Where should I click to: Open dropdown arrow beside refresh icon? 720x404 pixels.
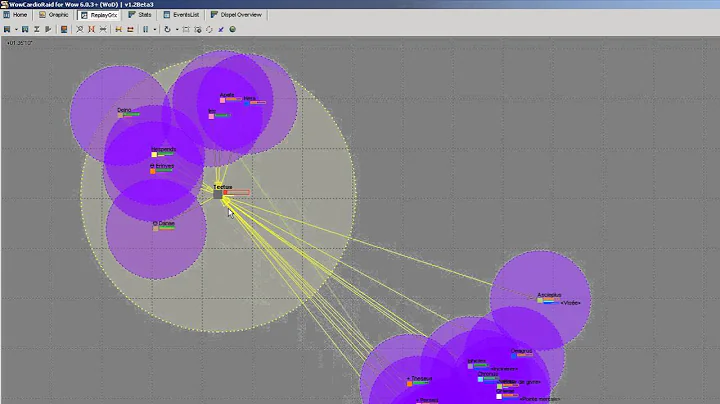tap(177, 29)
